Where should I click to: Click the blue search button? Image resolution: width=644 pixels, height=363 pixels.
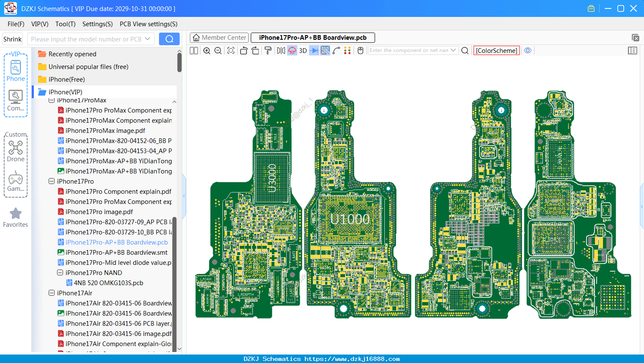coord(169,39)
